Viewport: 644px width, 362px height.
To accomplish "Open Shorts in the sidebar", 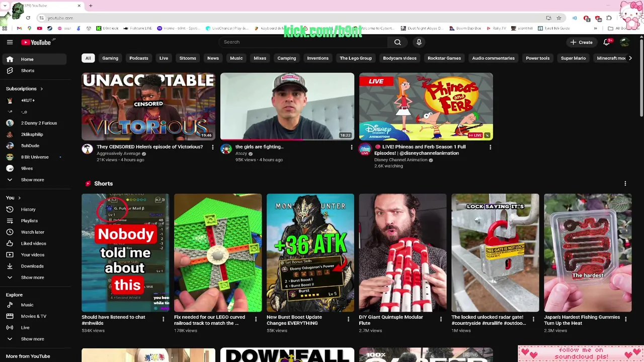I will click(33, 71).
